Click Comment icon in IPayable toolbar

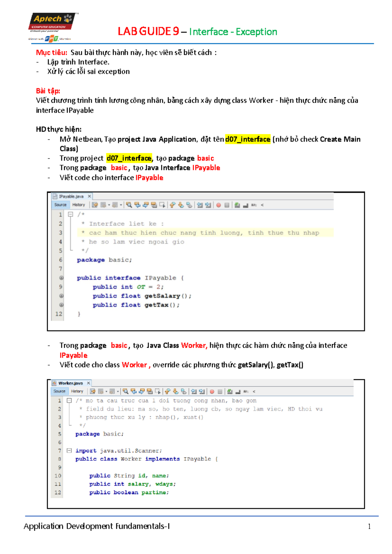pyautogui.click(x=237, y=205)
